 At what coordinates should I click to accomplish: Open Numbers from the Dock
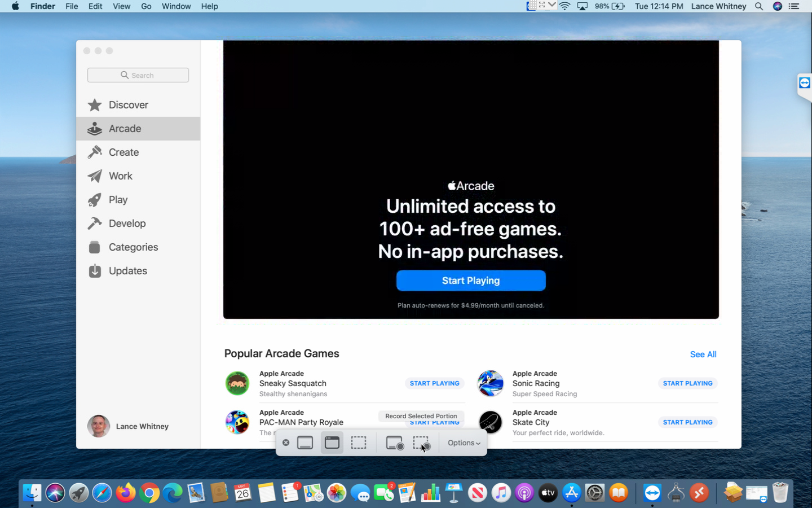click(x=430, y=493)
